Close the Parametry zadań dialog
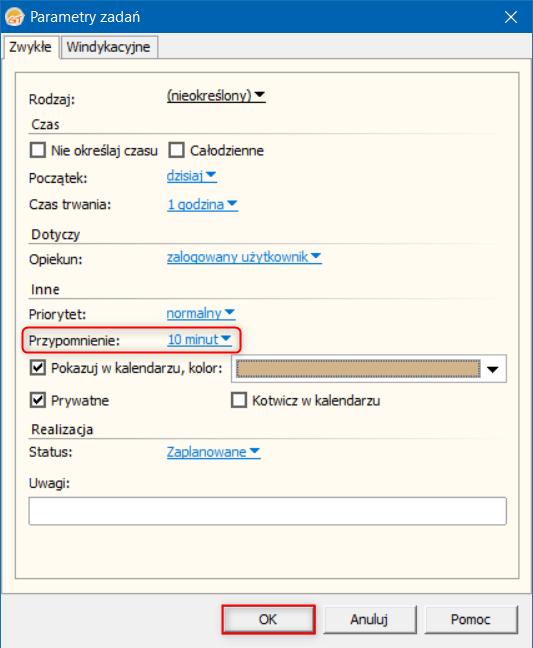533x648 pixels. point(511,17)
